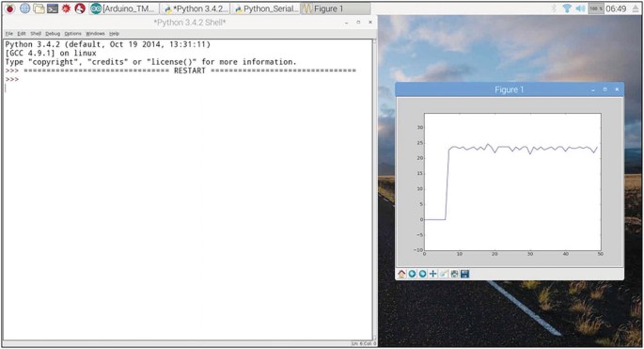The height and width of the screenshot is (349, 644).
Task: Minimize the Figure 1 window
Action: point(592,89)
